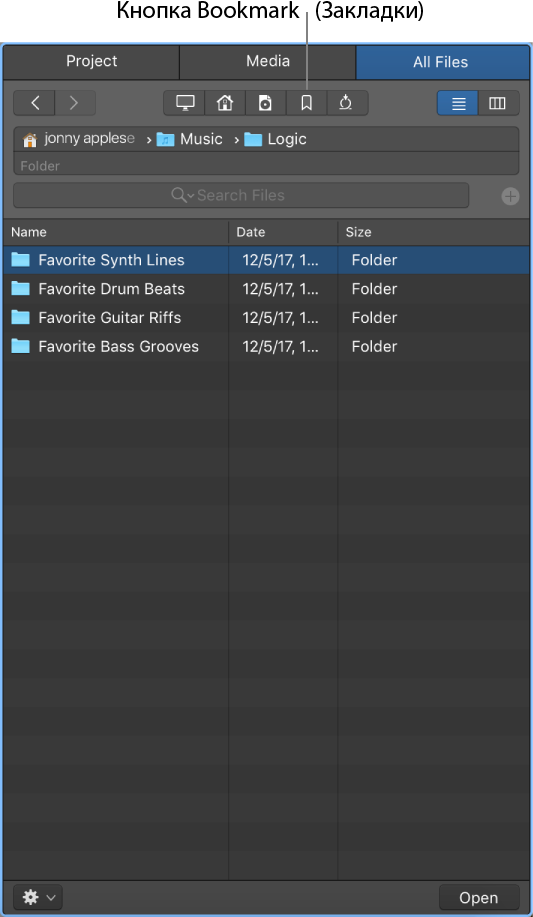Click the Computer location button
The width and height of the screenshot is (533, 917).
(184, 103)
